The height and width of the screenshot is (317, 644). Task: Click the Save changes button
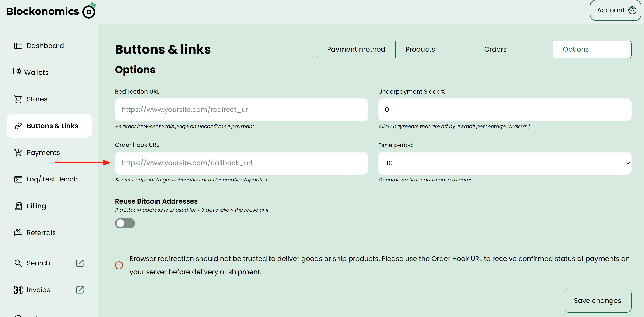[x=597, y=301]
